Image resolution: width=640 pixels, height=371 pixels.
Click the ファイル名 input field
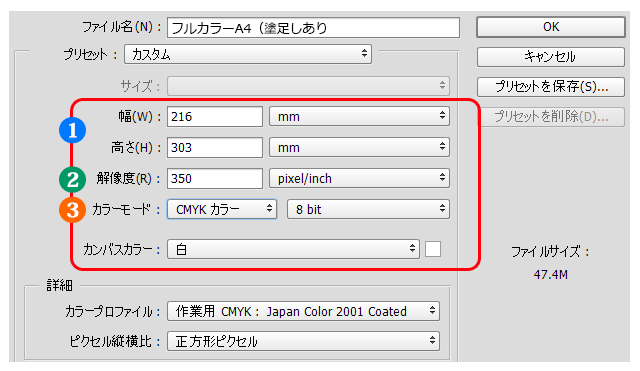coord(313,28)
